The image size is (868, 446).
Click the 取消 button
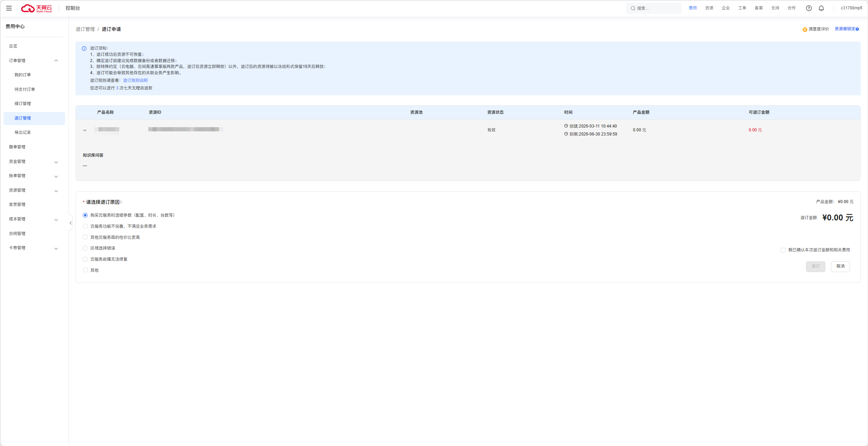[x=840, y=266]
